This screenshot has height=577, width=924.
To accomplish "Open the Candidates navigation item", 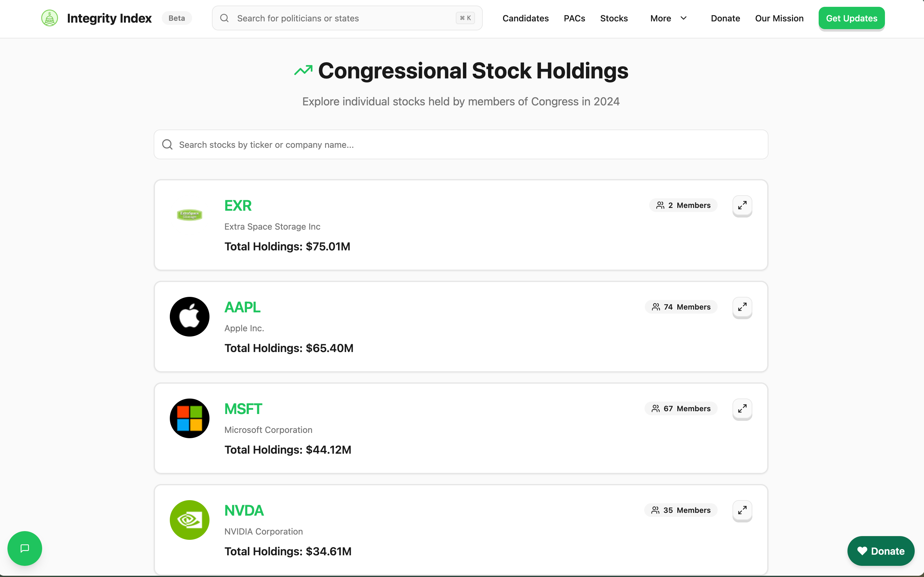I will point(525,18).
